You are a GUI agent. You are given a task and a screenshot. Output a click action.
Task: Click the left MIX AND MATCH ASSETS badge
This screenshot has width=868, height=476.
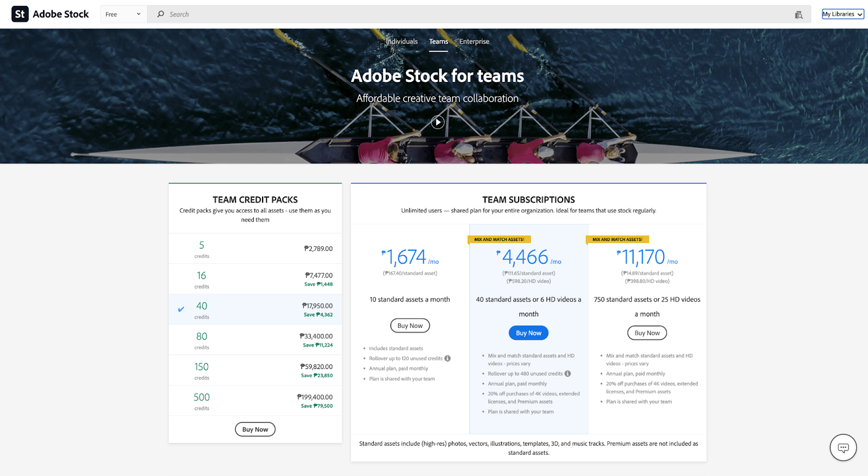[x=499, y=239]
